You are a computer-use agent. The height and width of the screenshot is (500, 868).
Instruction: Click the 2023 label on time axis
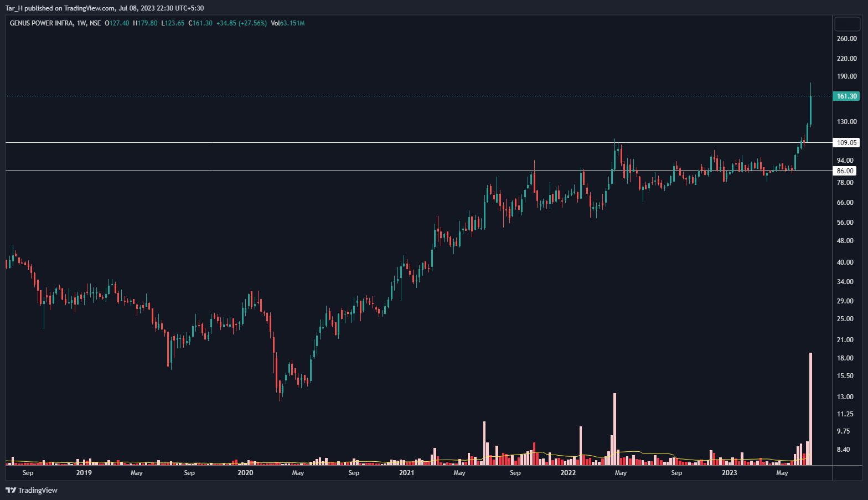[730, 473]
